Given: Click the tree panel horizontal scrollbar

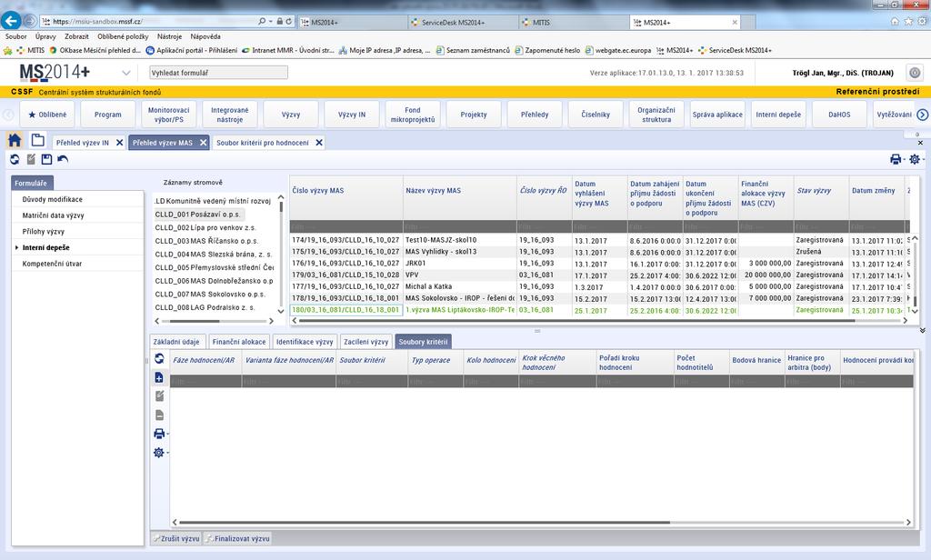Looking at the screenshot, I should (195, 321).
